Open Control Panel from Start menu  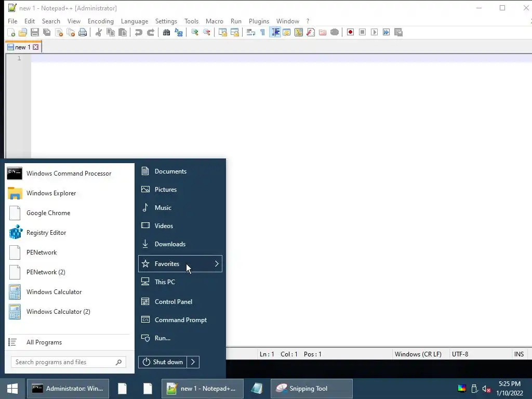(x=180, y=302)
